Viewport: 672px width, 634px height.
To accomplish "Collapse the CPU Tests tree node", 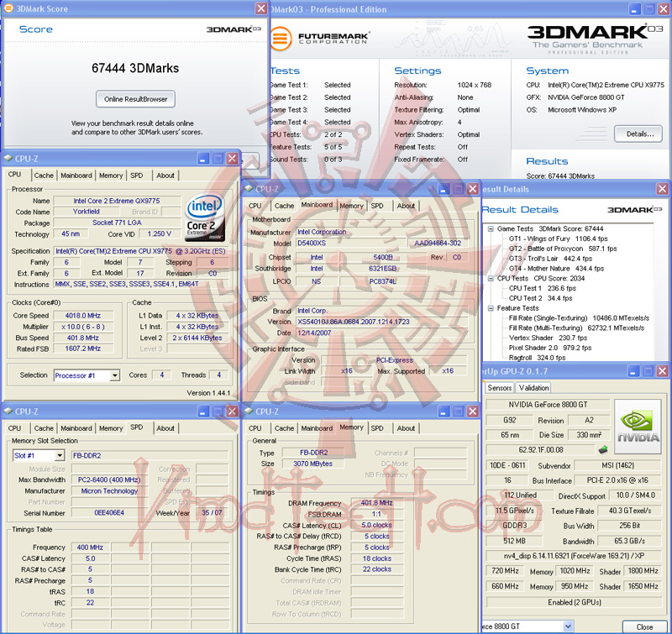I will click(491, 279).
